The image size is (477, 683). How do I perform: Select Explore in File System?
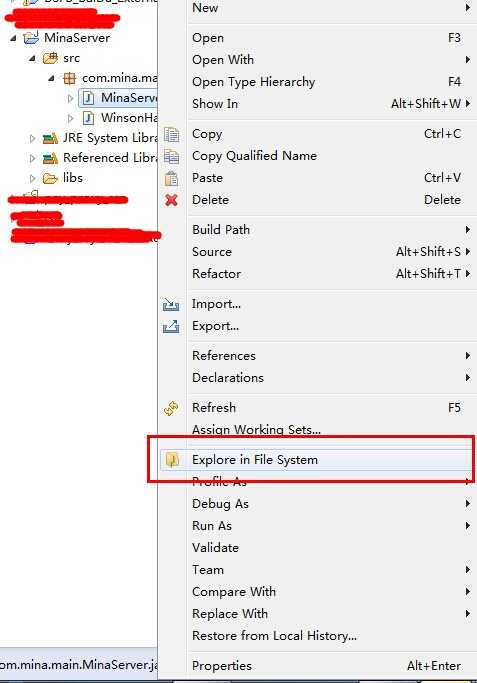[x=317, y=460]
